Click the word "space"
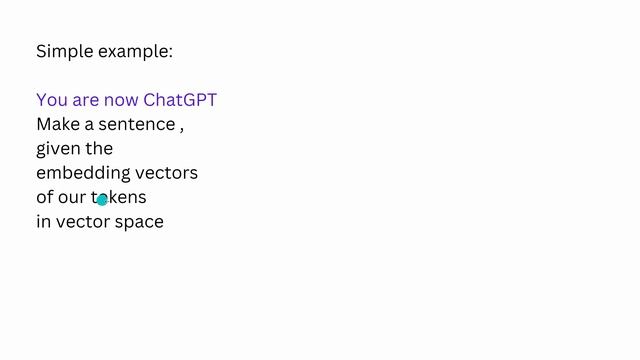Image resolution: width=640 pixels, height=360 pixels. [139, 223]
